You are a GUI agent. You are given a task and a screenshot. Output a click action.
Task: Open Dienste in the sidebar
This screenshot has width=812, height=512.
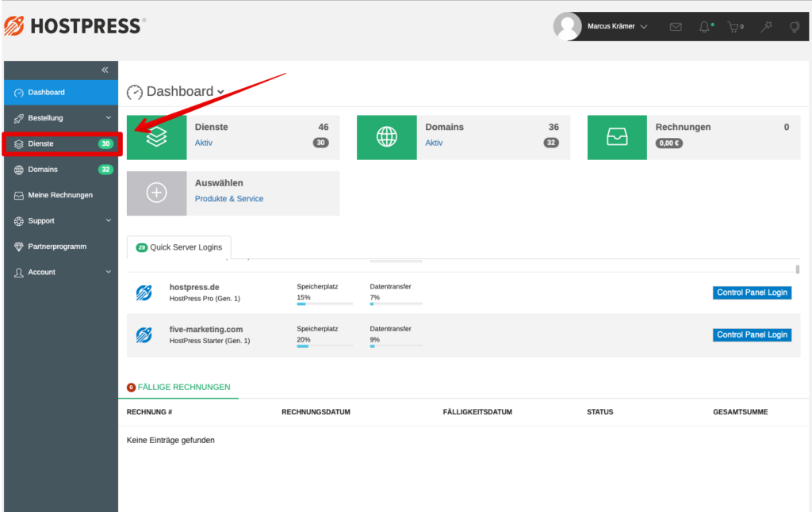click(61, 144)
